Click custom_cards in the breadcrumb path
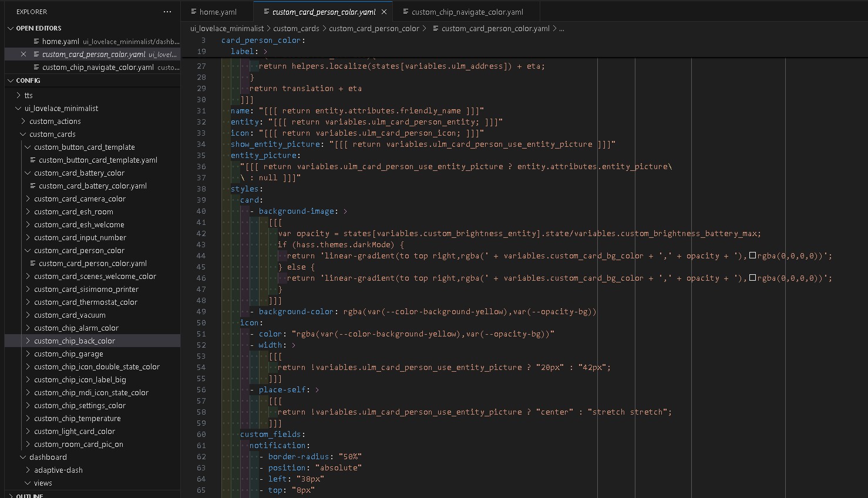 pos(296,28)
